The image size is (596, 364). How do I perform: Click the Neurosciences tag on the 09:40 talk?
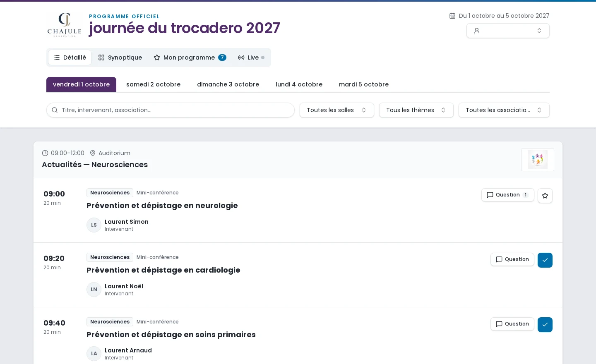tap(110, 322)
